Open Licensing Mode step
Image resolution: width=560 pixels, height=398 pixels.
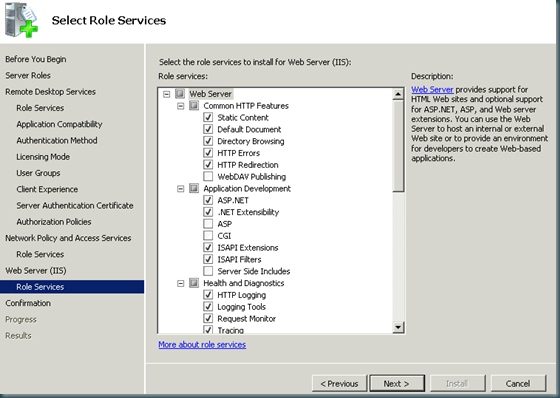(43, 157)
